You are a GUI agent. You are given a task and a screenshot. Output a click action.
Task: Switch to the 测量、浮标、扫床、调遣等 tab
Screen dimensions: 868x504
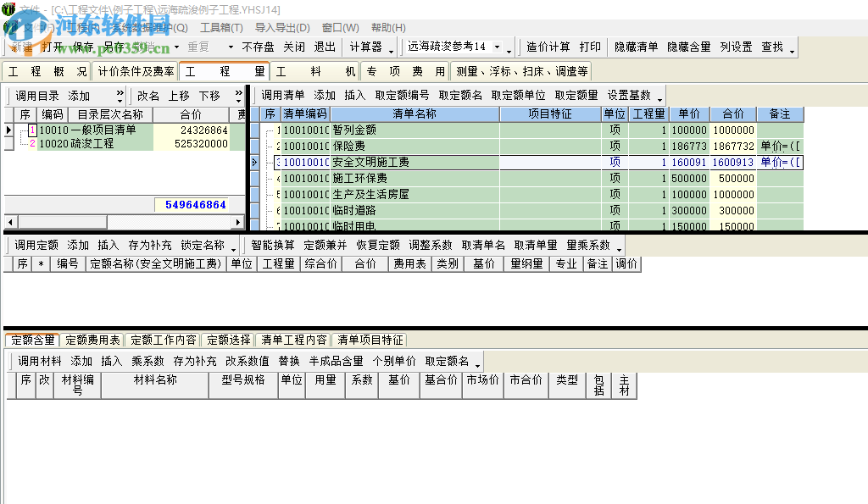[x=521, y=71]
